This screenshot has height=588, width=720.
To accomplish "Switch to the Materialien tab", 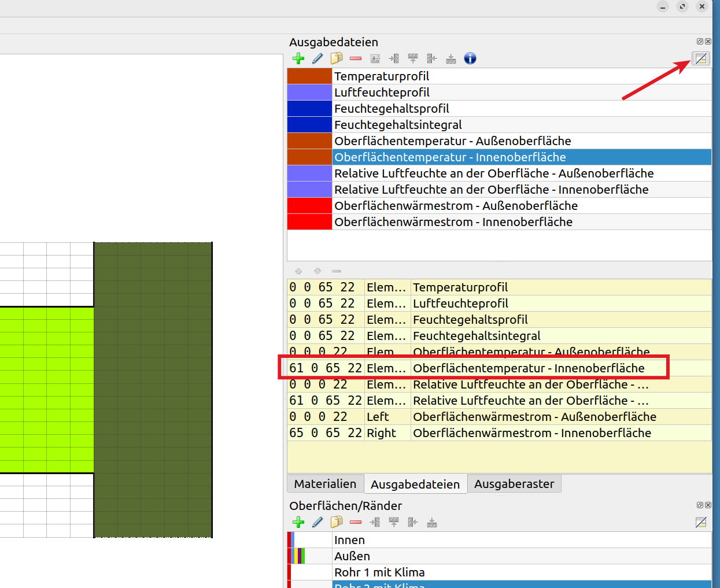I will point(325,484).
